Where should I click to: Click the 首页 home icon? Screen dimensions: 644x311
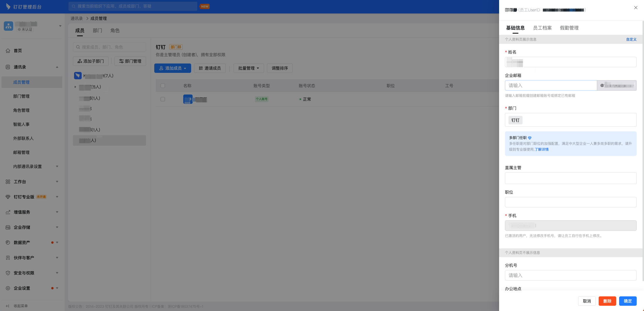coord(8,51)
